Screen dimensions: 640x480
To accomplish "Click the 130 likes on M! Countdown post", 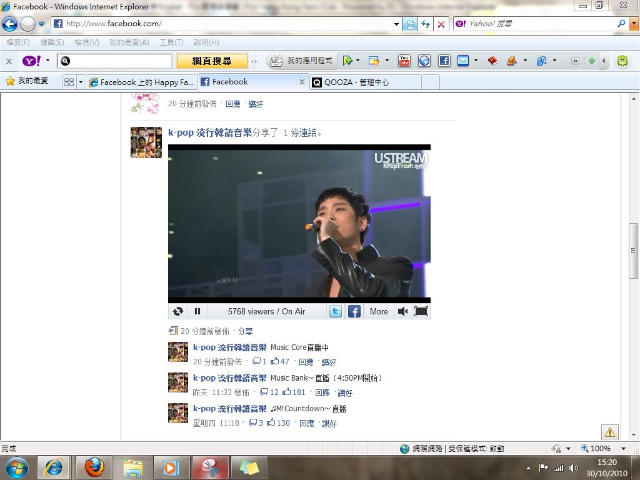I will pos(278,423).
